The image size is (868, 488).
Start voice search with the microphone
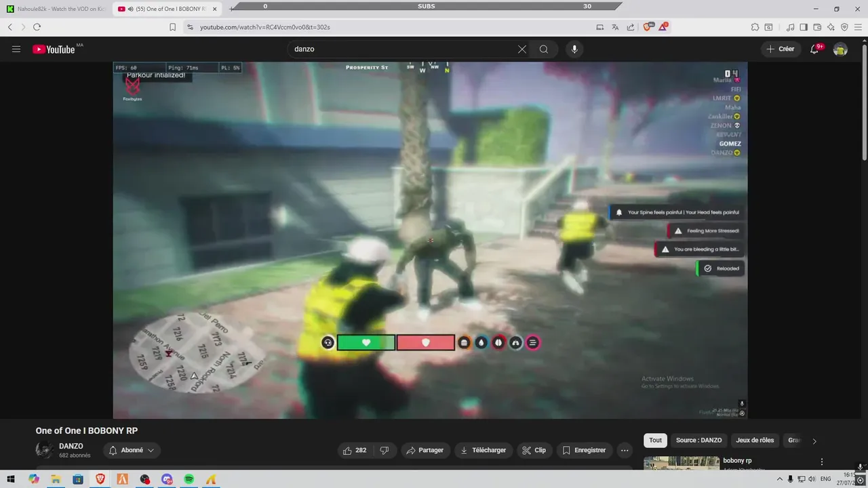click(574, 49)
